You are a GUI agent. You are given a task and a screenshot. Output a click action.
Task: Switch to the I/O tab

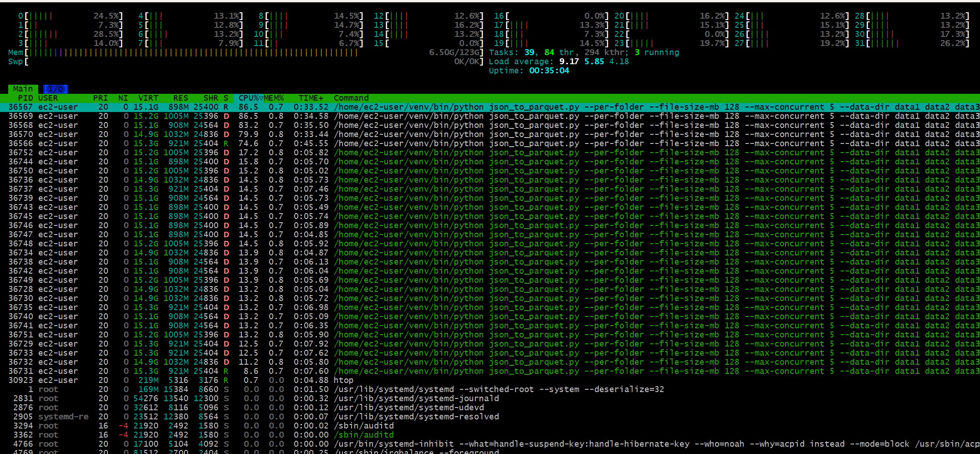56,89
